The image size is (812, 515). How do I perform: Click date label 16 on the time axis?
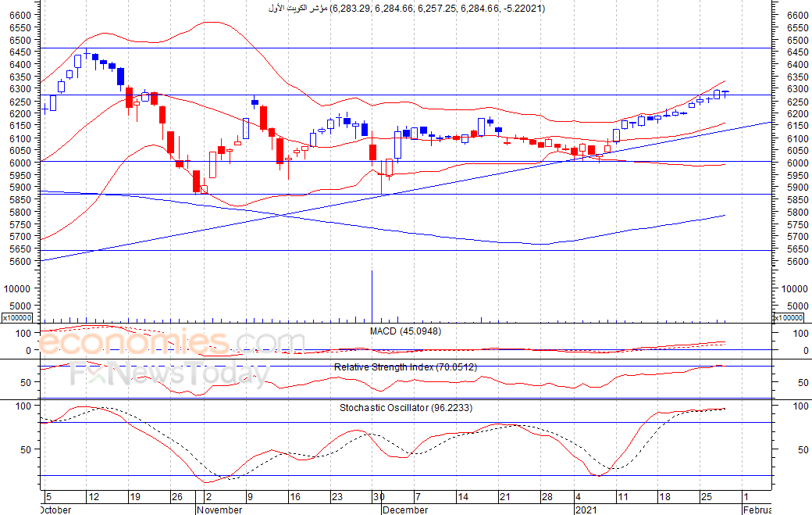[294, 497]
